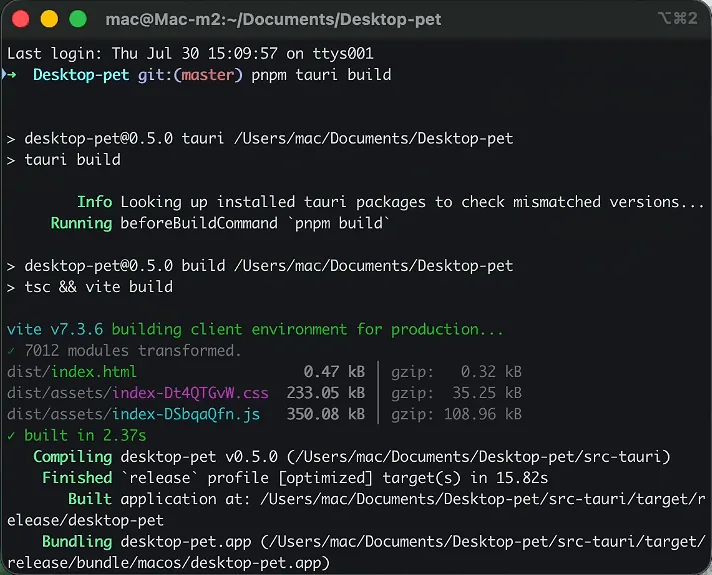Click the '✓ built in 2.37s' line
712x575 pixels.
77,435
